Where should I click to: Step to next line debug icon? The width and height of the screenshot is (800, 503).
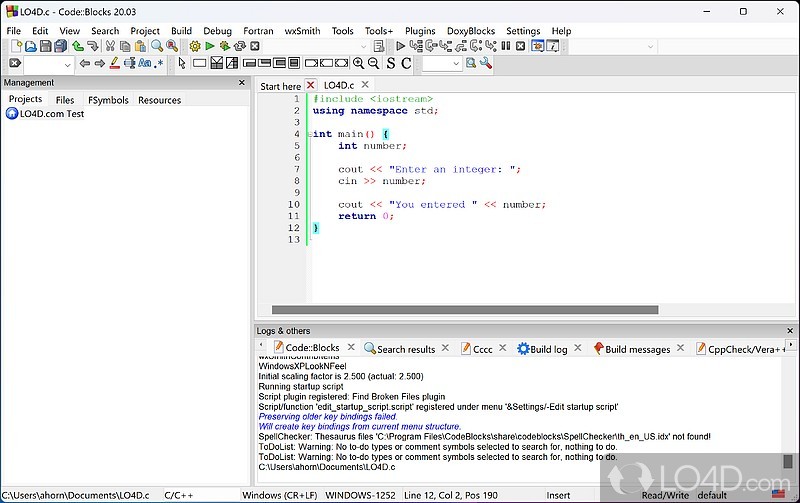(x=431, y=46)
